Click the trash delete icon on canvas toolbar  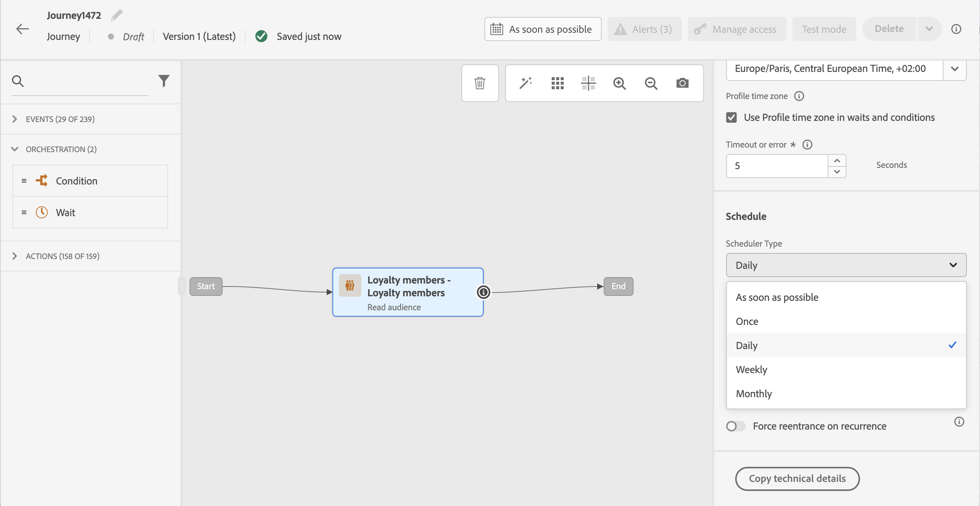click(x=480, y=83)
